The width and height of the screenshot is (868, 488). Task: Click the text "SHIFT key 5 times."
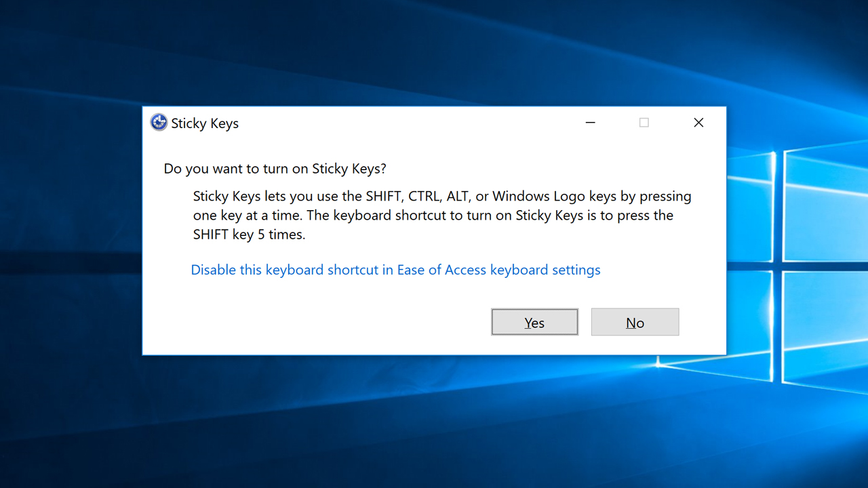249,235
